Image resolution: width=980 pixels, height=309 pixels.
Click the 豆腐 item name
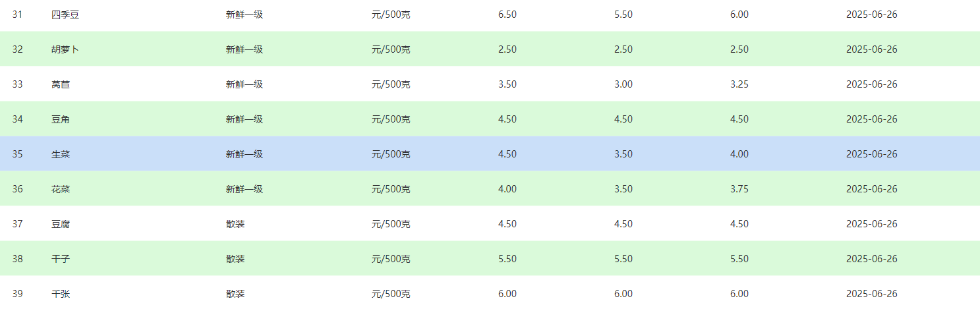[x=61, y=224]
